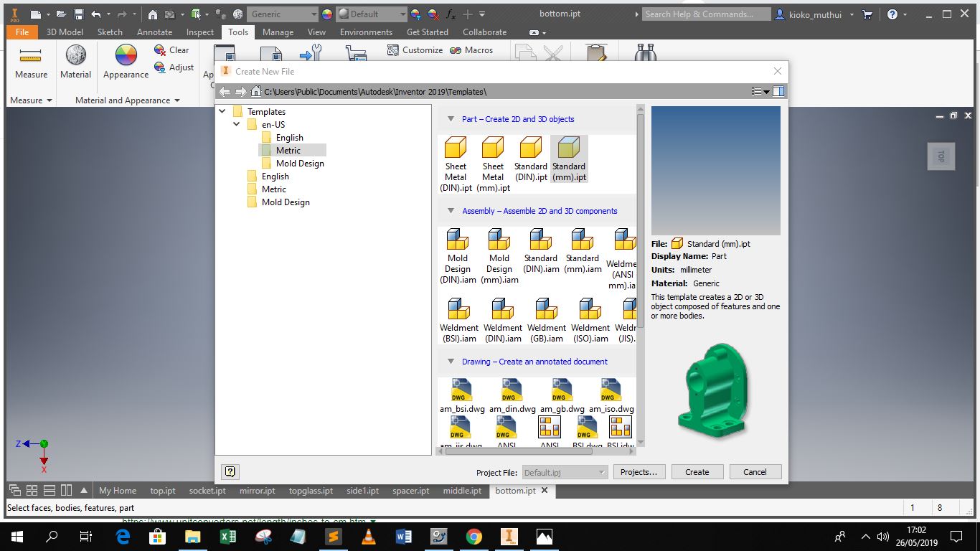Viewport: 980px width, 551px height.
Task: Select the Weldment (GB).iam template
Action: (547, 321)
